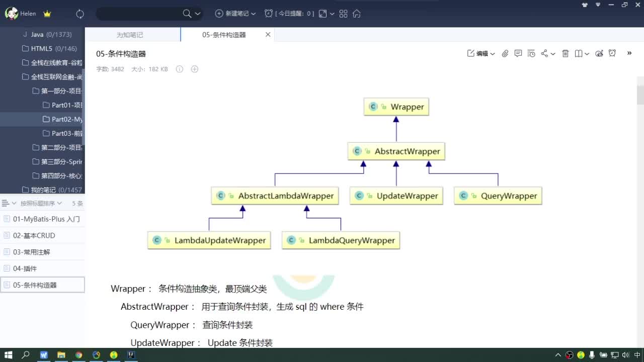Expand more tools double-chevron
The width and height of the screenshot is (644, 362).
[629, 53]
